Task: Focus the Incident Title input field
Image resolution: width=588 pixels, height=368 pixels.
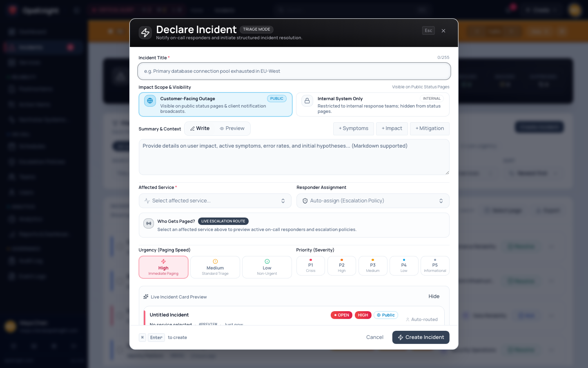Action: [294, 71]
